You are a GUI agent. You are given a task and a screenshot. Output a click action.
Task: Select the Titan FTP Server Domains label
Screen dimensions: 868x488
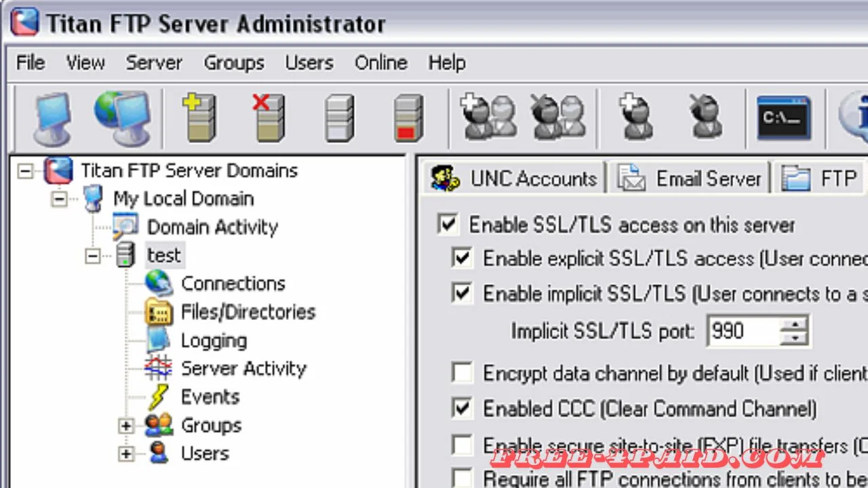pyautogui.click(x=189, y=170)
